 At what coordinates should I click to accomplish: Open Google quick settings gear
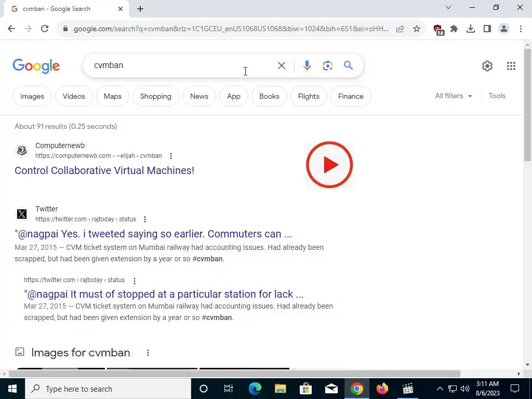487,66
